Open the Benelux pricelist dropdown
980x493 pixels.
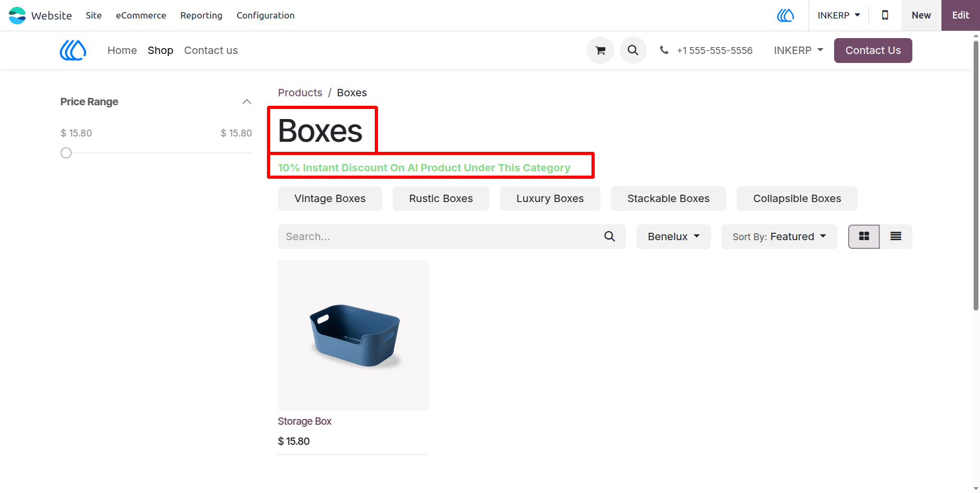click(673, 236)
